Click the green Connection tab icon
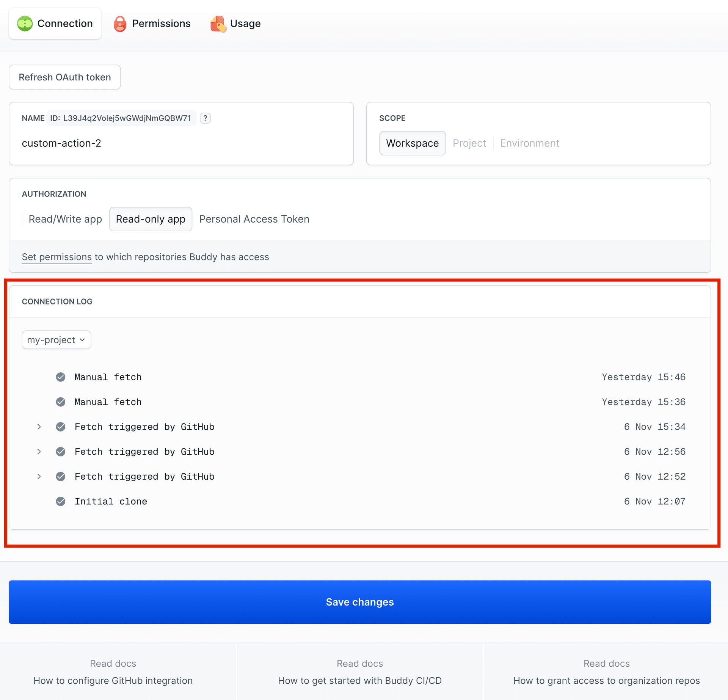This screenshot has width=728, height=700. click(x=25, y=24)
